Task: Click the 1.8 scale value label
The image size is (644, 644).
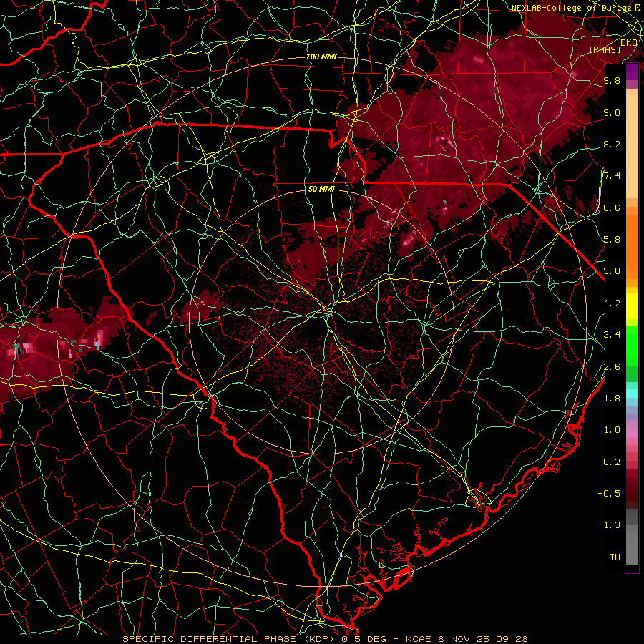Action: coord(612,399)
